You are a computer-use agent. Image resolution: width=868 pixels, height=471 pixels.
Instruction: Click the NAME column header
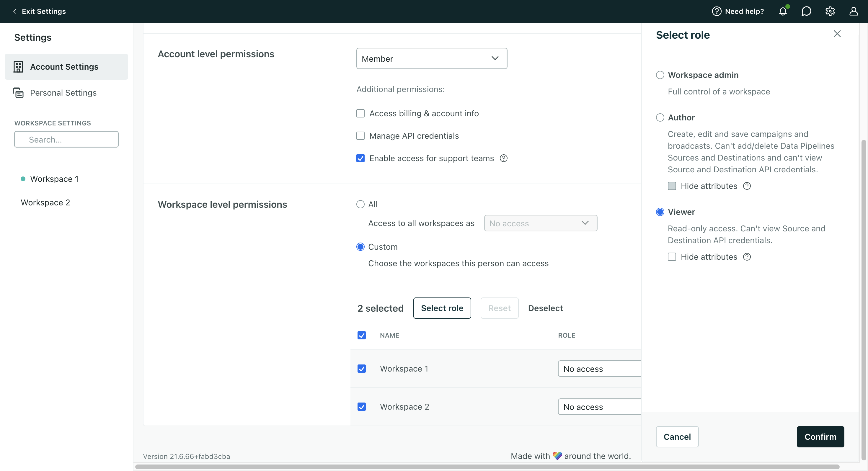[x=389, y=335]
